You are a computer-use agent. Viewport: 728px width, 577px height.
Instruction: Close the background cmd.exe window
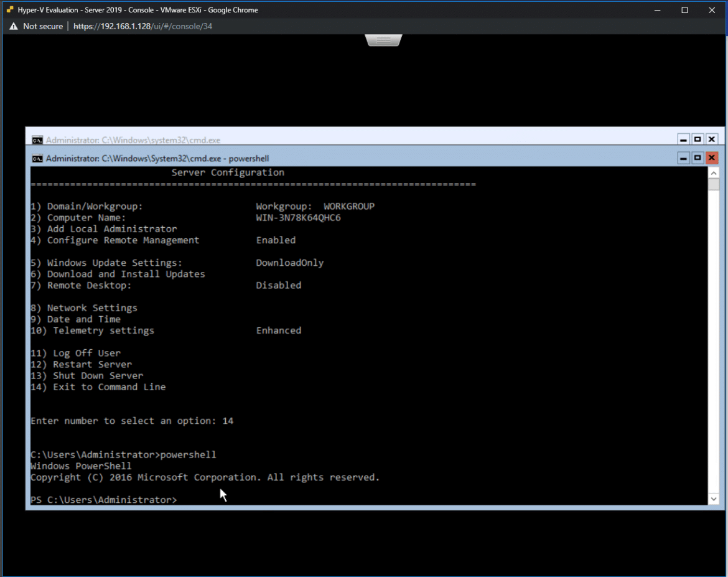711,139
